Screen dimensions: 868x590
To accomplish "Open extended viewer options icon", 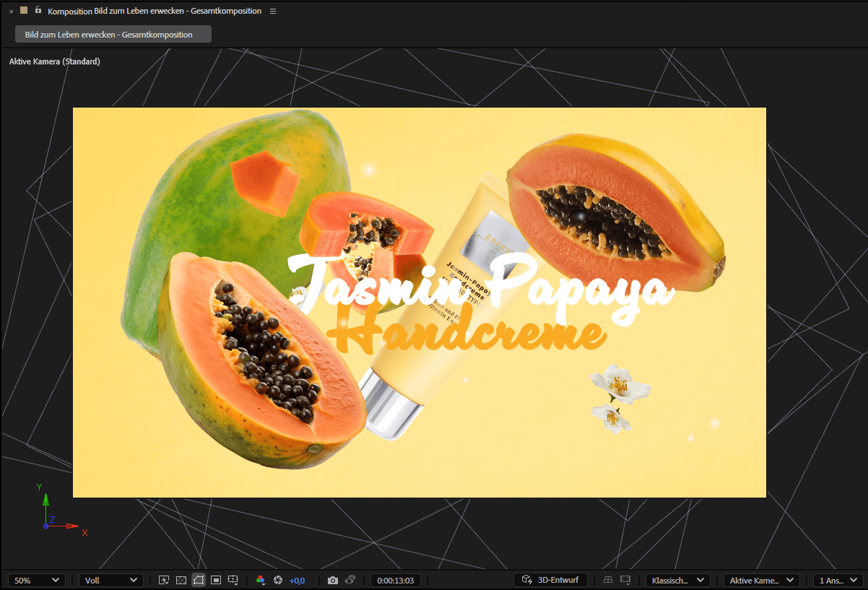I will coord(625,580).
